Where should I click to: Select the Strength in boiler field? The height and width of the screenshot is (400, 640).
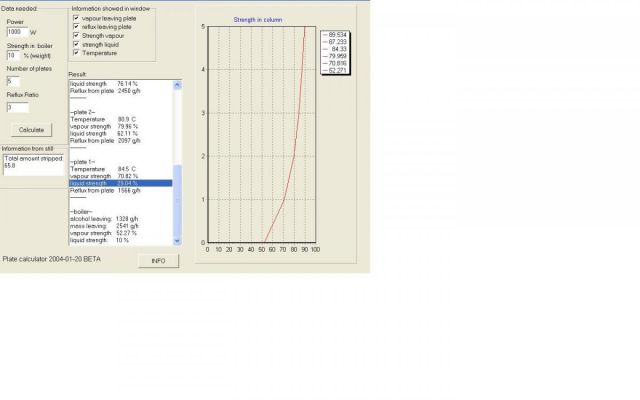[x=13, y=56]
